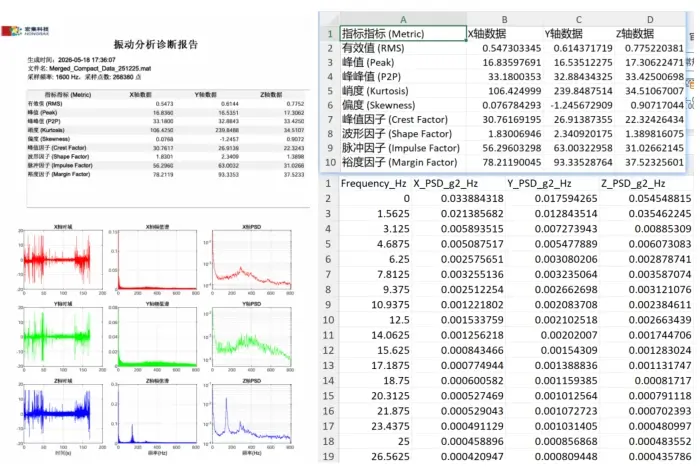This screenshot has height=468, width=700.
Task: Select the '峰值因子 (Crest Factor)' cell in spreadsheet
Action: point(403,119)
